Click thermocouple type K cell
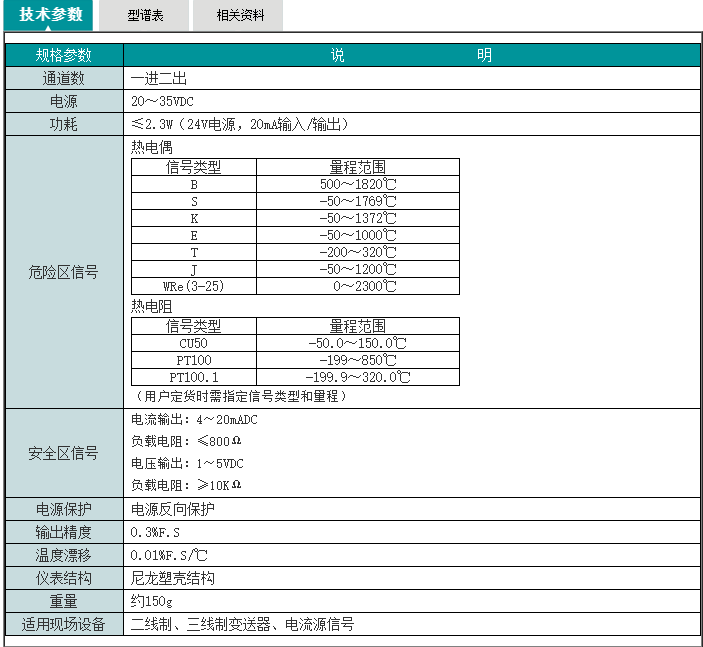The width and height of the screenshot is (703, 647). 194,218
